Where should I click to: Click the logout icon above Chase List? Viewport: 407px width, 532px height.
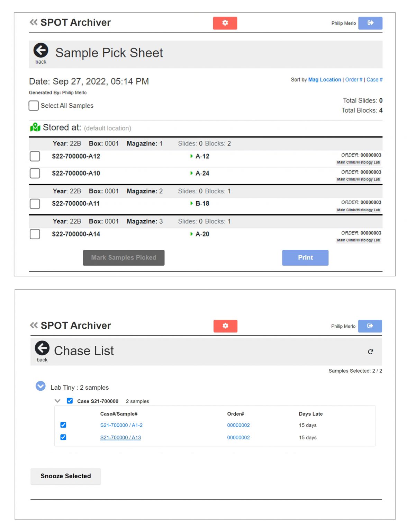370,326
